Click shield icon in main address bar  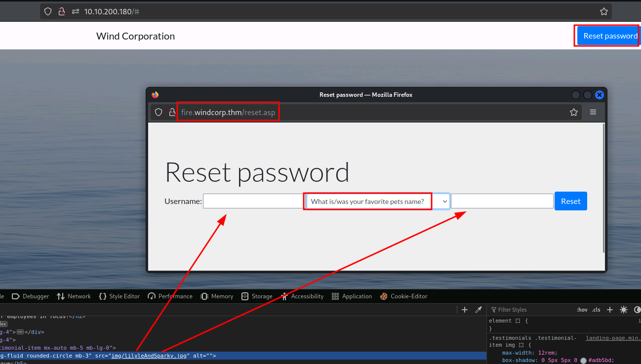click(48, 11)
